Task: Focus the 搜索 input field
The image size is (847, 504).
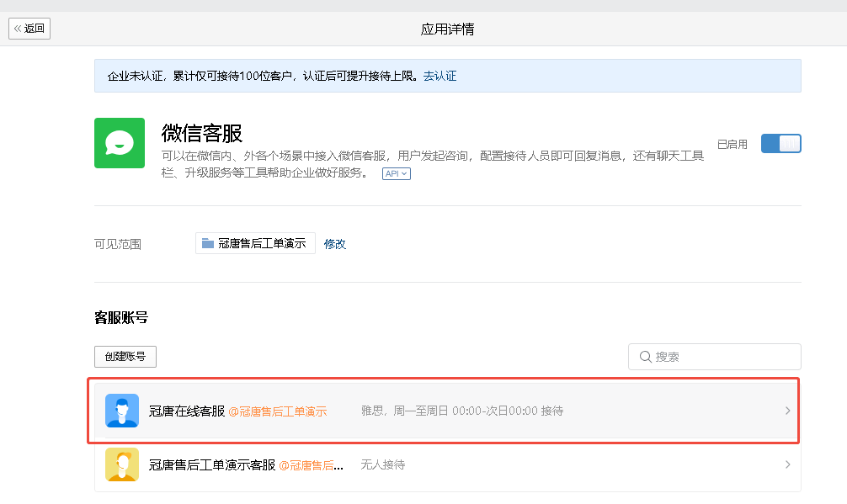Action: 714,357
